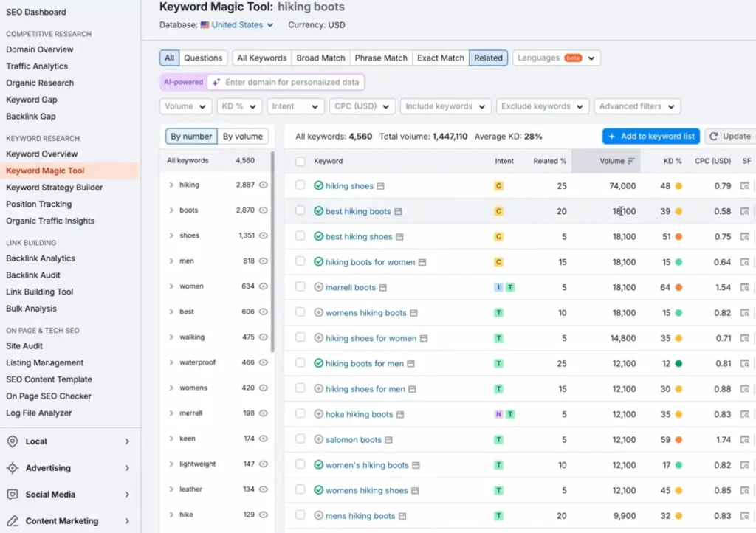Image resolution: width=756 pixels, height=533 pixels.
Task: Check the box for best hiking boots
Action: 300,210
